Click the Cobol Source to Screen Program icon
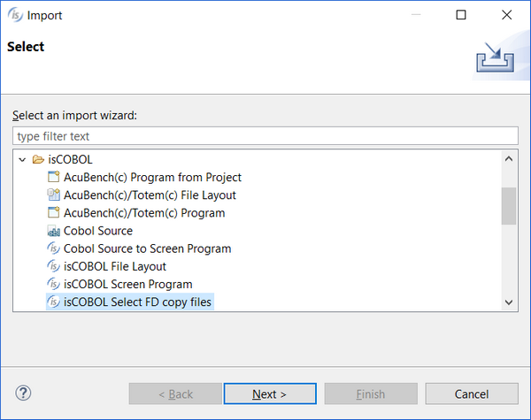 pos(53,248)
